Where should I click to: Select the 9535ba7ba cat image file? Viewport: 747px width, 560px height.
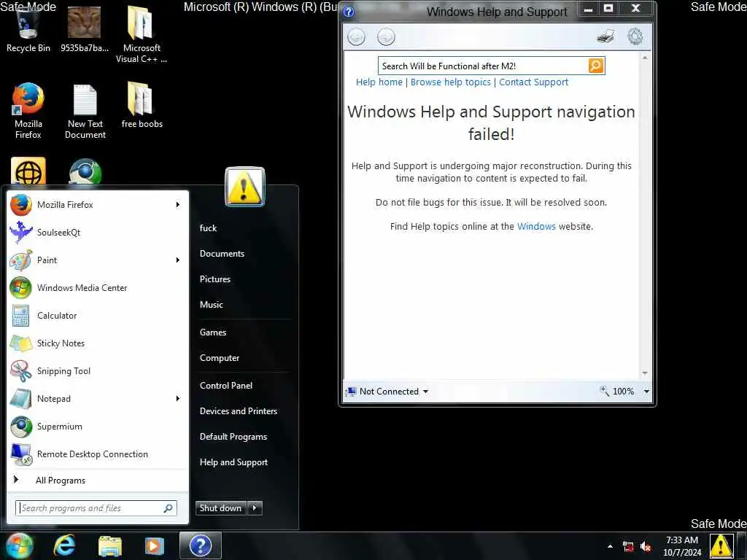(85, 28)
